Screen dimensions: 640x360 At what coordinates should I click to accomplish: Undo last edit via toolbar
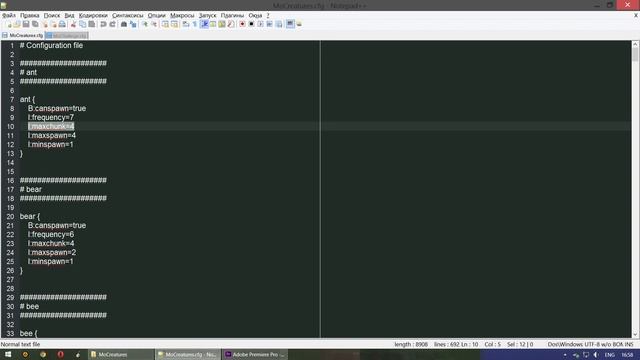103,24
